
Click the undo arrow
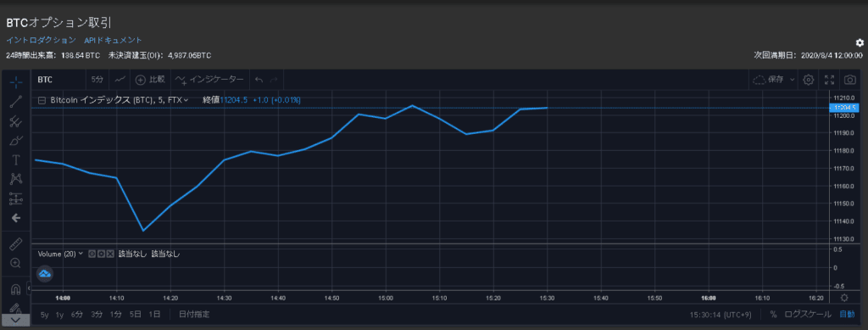pyautogui.click(x=259, y=80)
